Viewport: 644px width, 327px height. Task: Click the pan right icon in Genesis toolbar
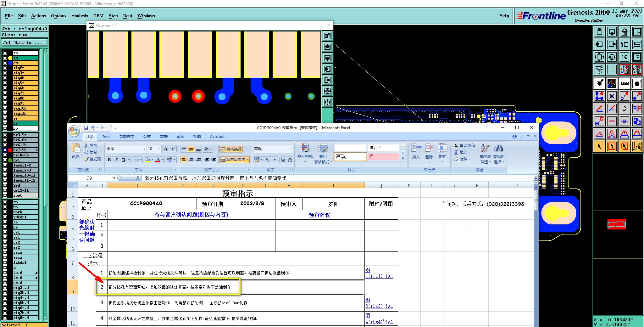click(x=612, y=44)
